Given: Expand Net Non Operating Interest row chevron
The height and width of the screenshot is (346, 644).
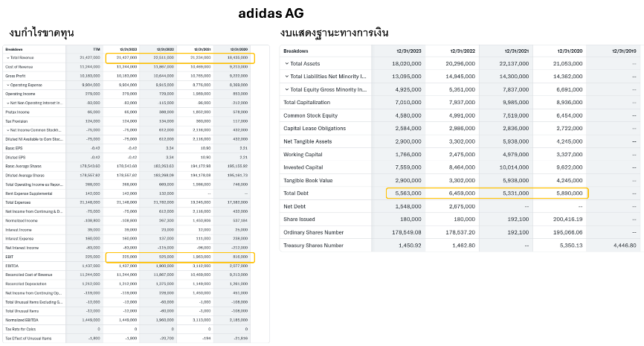Looking at the screenshot, I should point(7,103).
